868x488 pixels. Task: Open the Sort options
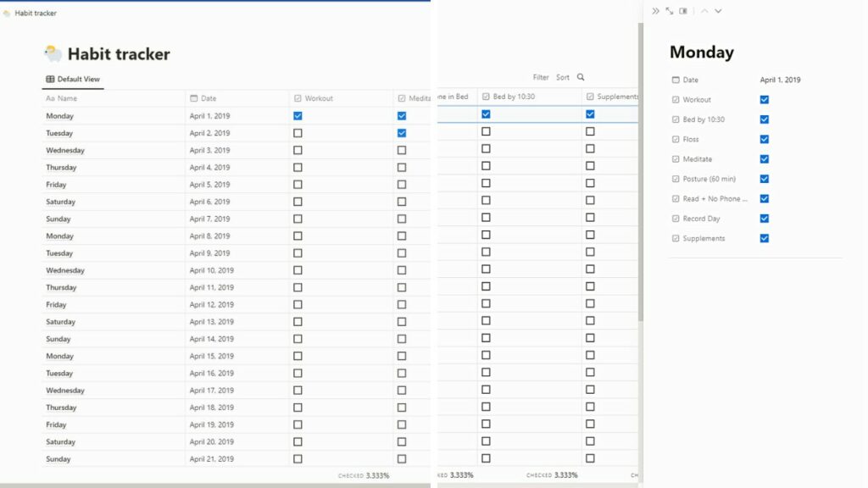(561, 77)
